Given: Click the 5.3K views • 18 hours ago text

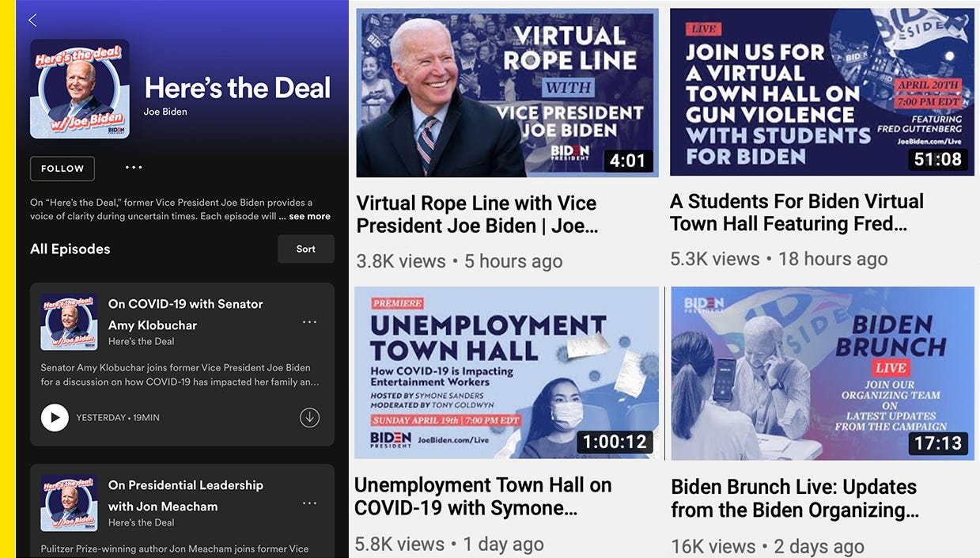Looking at the screenshot, I should click(779, 259).
